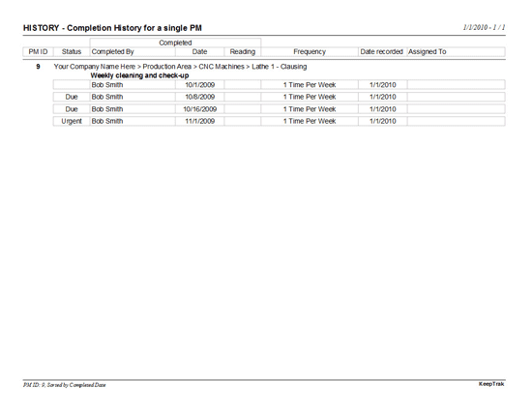Click the '11/1/2009' completed date
Screen dimensions: 532x410
click(200, 121)
